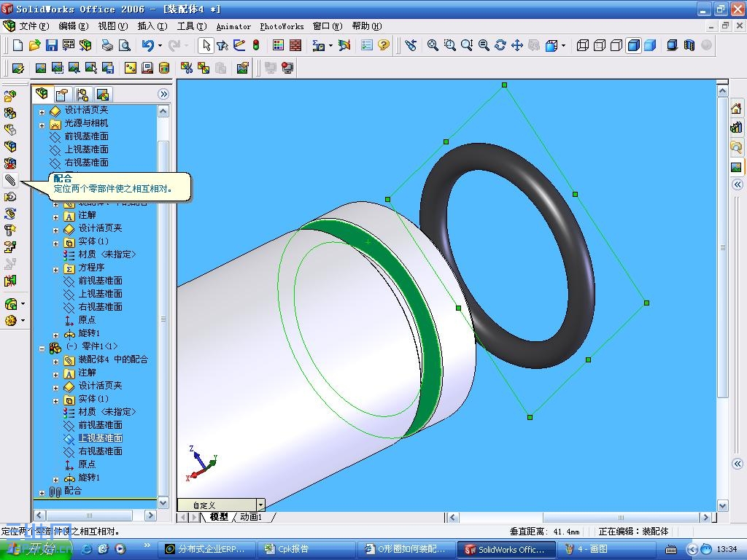
Task: Click the Undo arrow icon
Action: coord(147,45)
